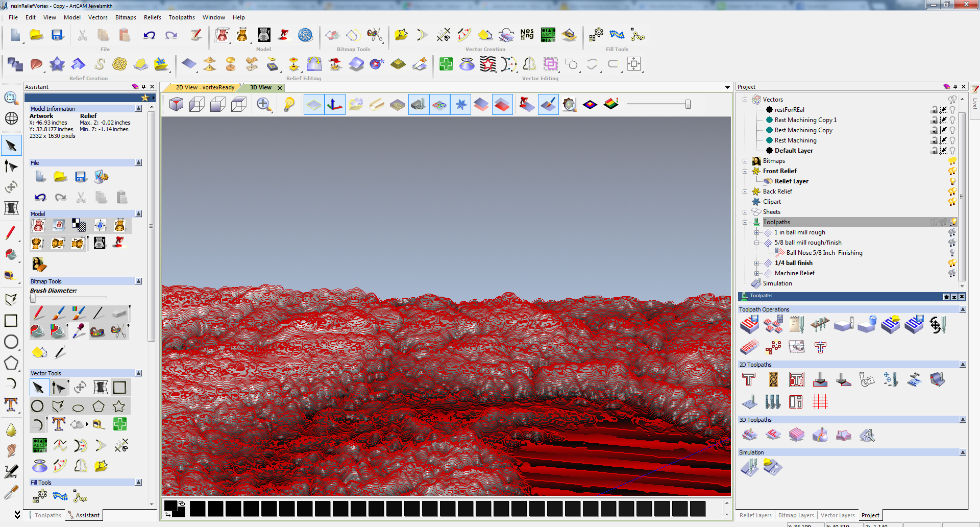Collapse the Toolpath Operations section
This screenshot has height=527, width=980.
[963, 309]
